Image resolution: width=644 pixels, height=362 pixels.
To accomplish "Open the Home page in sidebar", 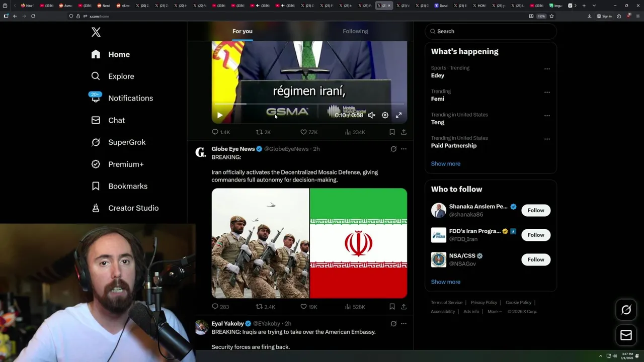I will point(111,54).
